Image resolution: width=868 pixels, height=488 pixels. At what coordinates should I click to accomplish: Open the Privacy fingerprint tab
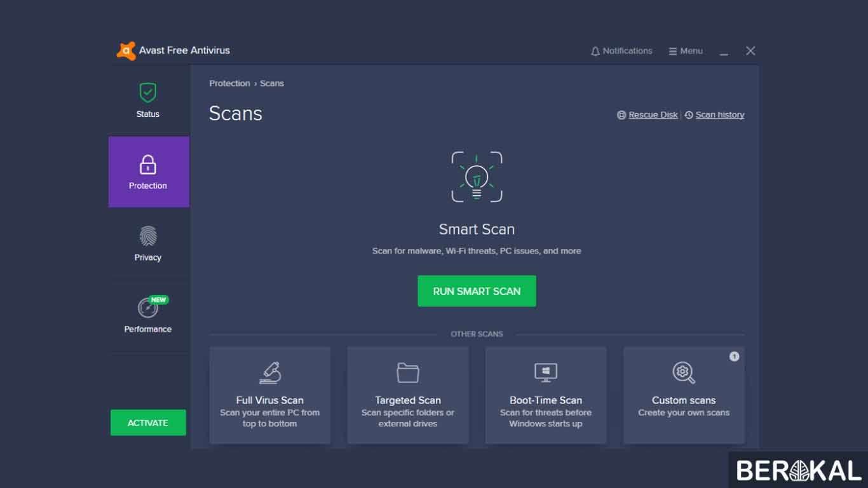pyautogui.click(x=148, y=243)
